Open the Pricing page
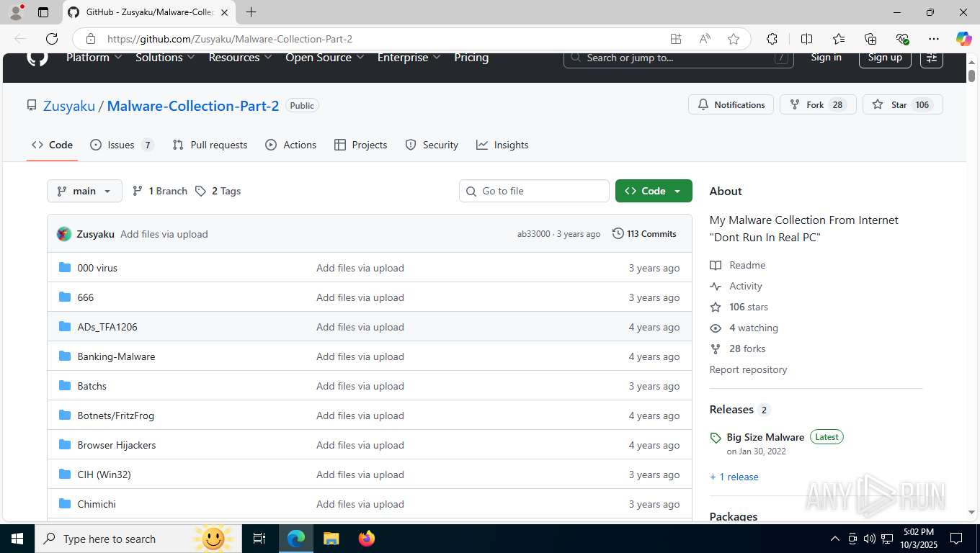 (x=471, y=58)
